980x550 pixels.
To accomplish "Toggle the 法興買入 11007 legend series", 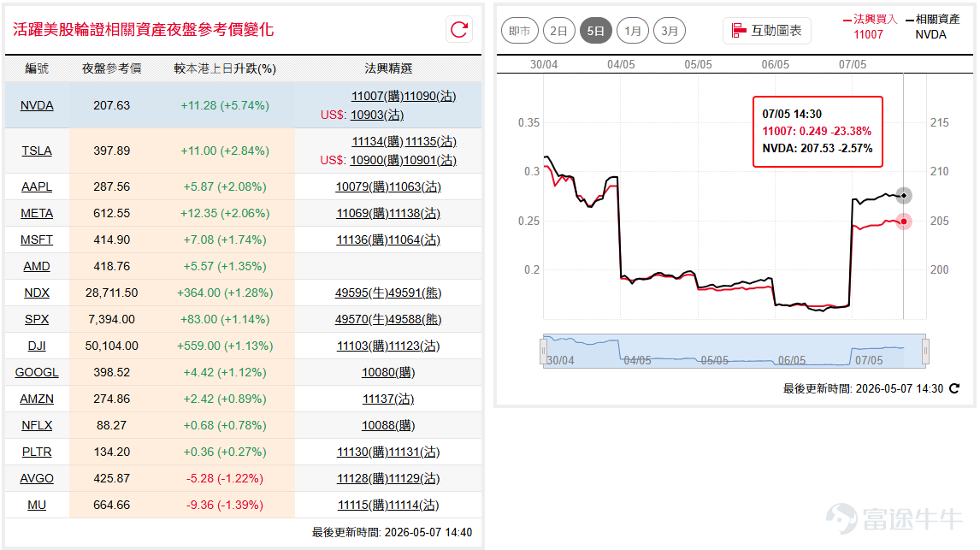I will (x=870, y=27).
